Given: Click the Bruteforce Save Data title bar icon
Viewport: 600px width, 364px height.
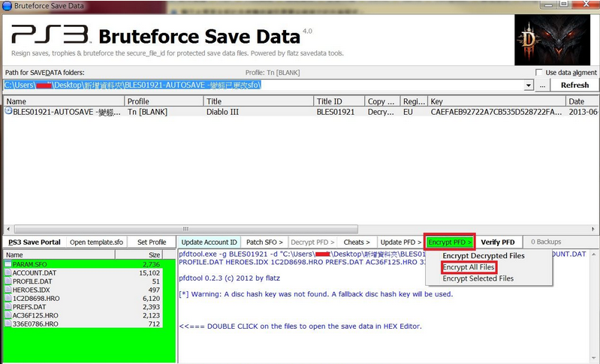Looking at the screenshot, I should [8, 6].
